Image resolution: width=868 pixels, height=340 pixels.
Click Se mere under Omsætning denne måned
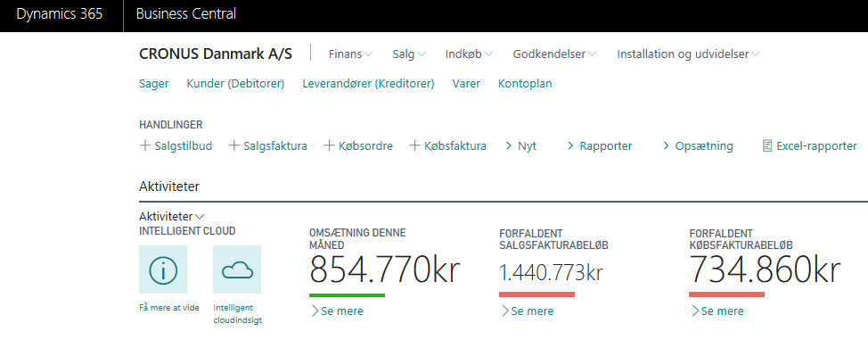(337, 311)
